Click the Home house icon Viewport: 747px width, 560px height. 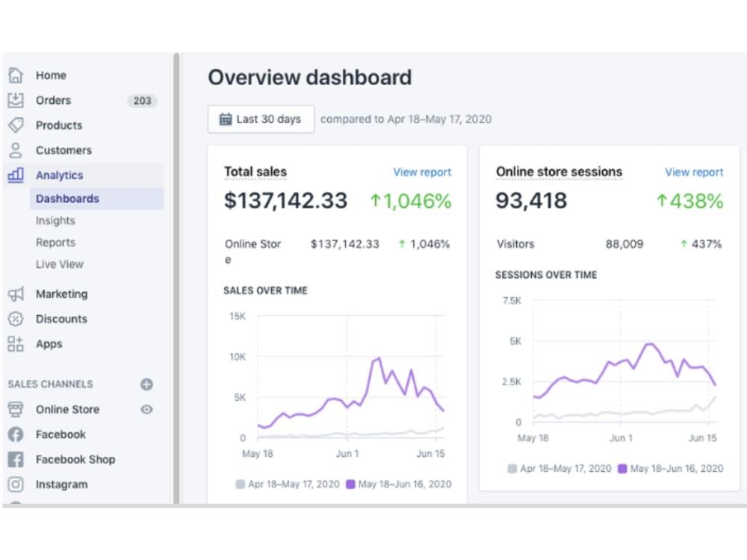pyautogui.click(x=15, y=75)
